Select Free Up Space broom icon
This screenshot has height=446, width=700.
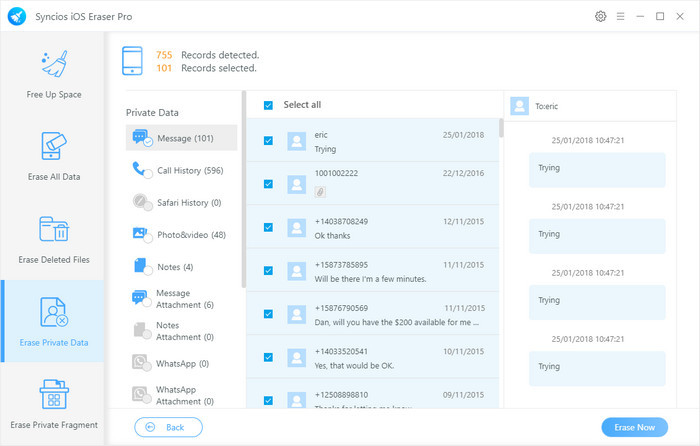(54, 64)
